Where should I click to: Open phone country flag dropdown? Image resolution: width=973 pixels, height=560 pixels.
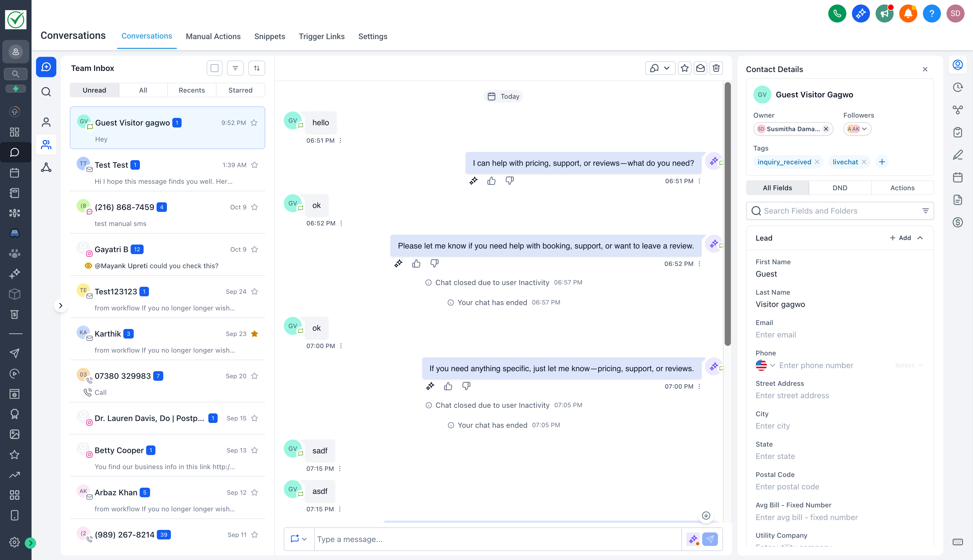point(765,365)
